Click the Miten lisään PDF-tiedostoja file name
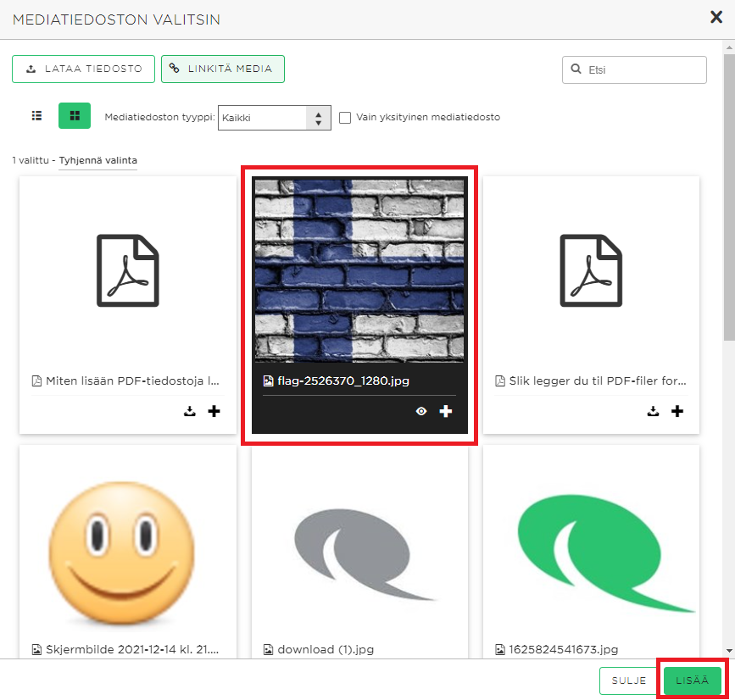Screen dimensions: 735x700 tap(132, 381)
